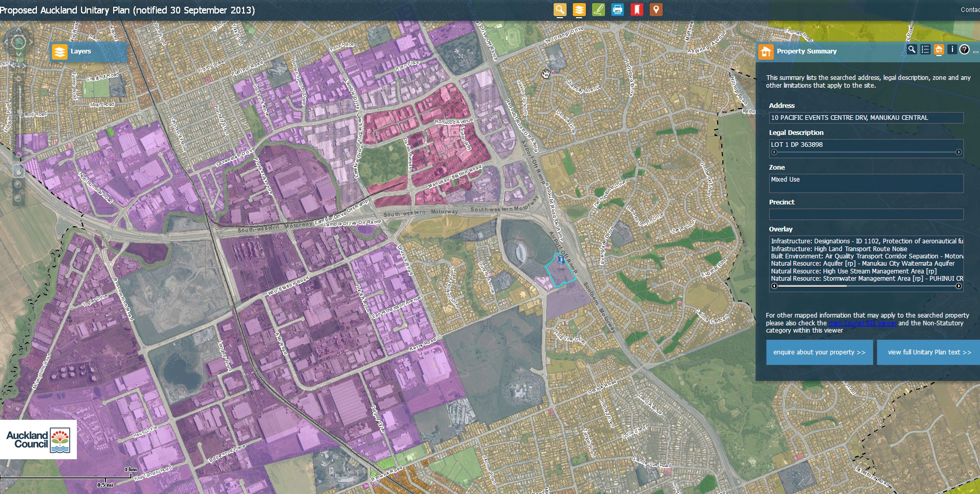The height and width of the screenshot is (494, 980).
Task: Open the search tool in top toolbar
Action: 559,10
